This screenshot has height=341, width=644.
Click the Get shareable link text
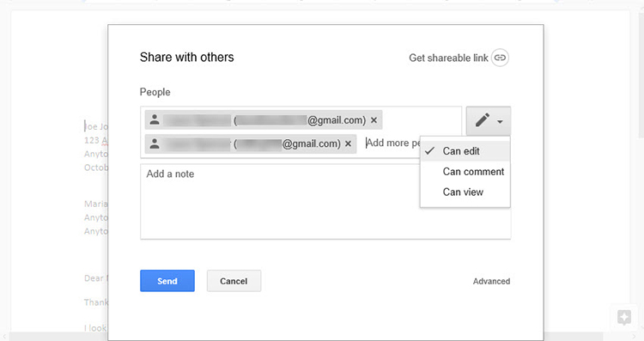(448, 58)
